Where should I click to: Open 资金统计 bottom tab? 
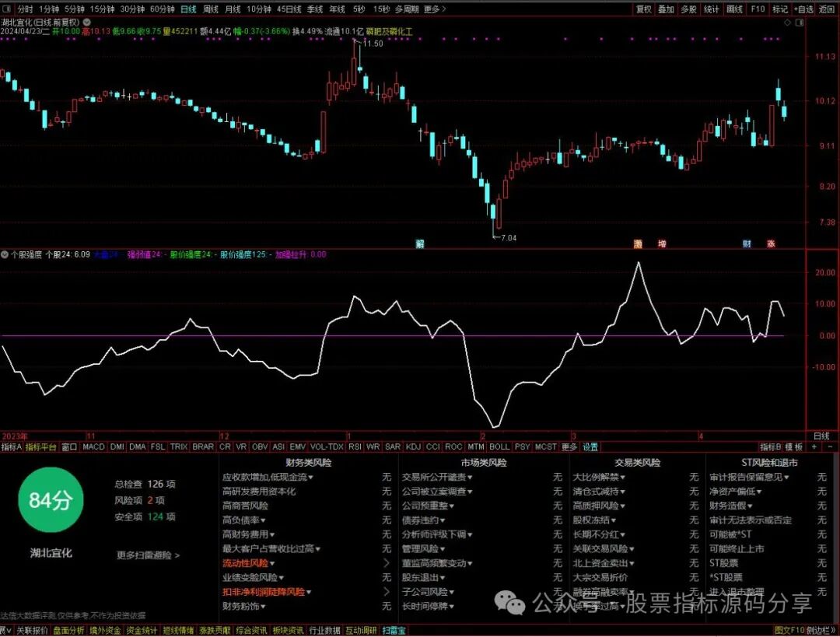click(x=142, y=631)
